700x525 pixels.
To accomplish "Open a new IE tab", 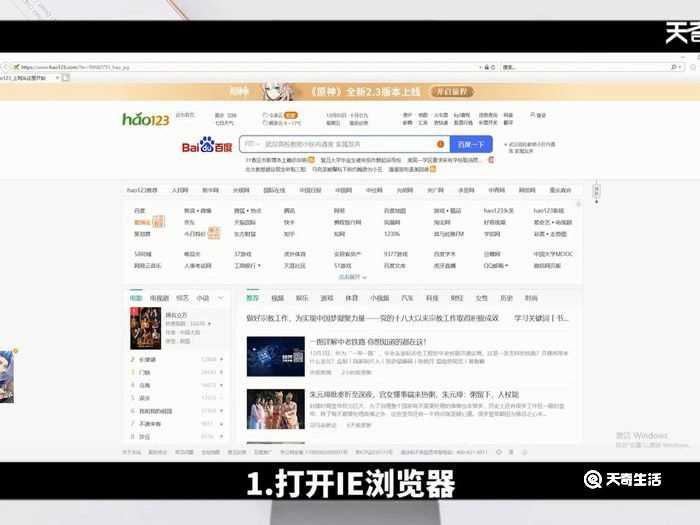I will pos(66,78).
